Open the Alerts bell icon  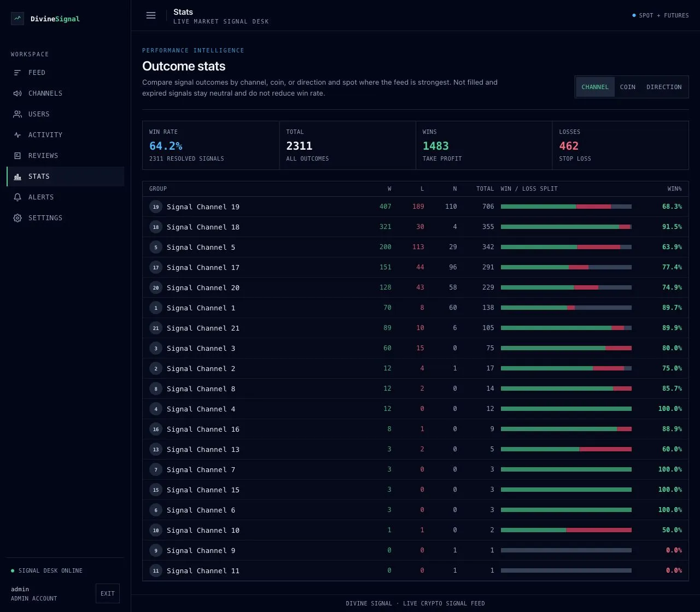pos(17,197)
